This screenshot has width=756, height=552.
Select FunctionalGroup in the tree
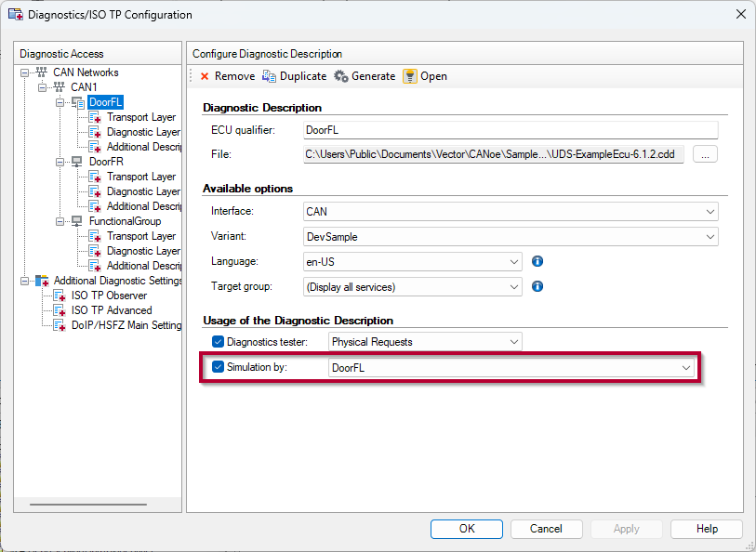pos(125,221)
